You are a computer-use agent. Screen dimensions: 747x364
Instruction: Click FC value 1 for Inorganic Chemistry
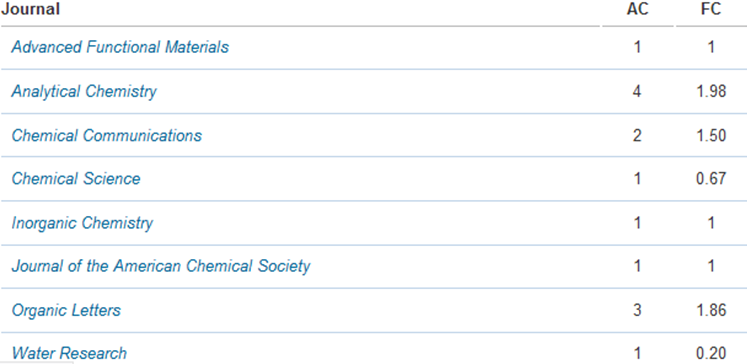[x=711, y=223]
